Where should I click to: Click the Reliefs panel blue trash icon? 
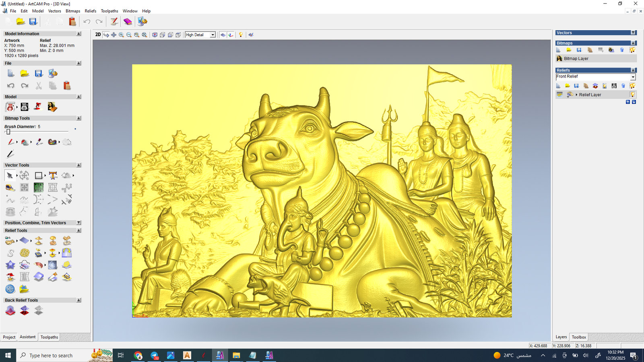[x=623, y=86]
